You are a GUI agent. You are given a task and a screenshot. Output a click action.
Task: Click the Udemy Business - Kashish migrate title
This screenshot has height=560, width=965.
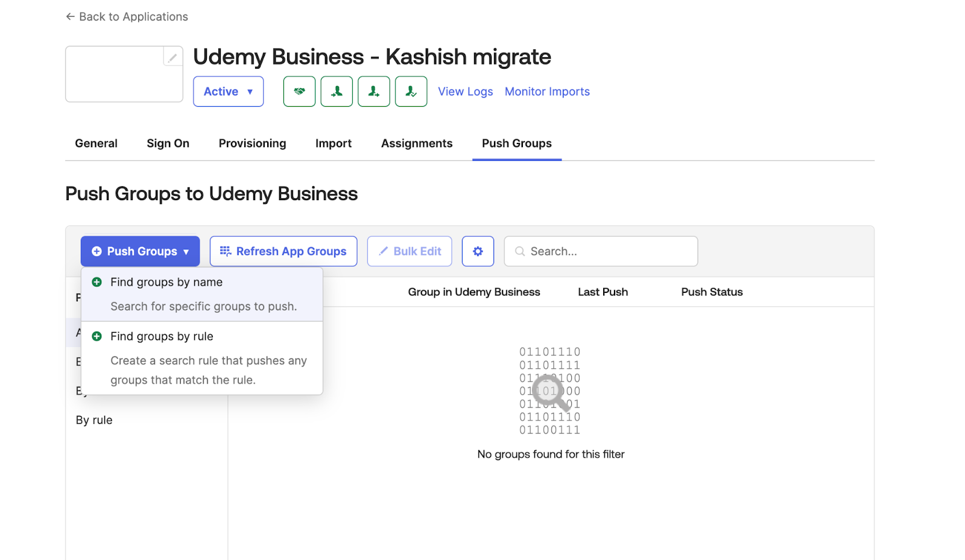(372, 57)
